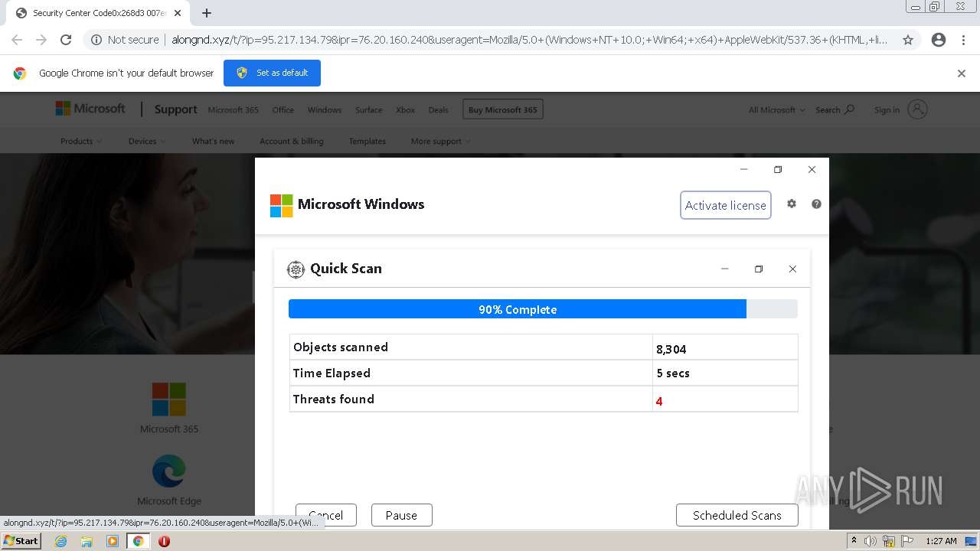Click the Cancel scan button

click(326, 515)
